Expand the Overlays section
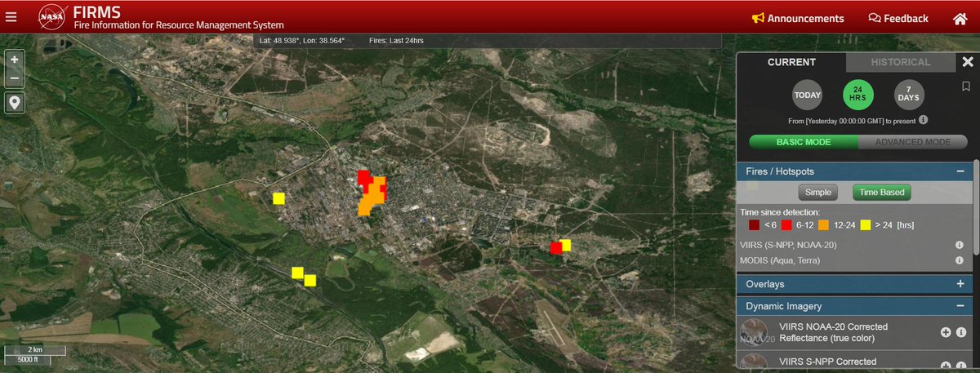 click(960, 284)
